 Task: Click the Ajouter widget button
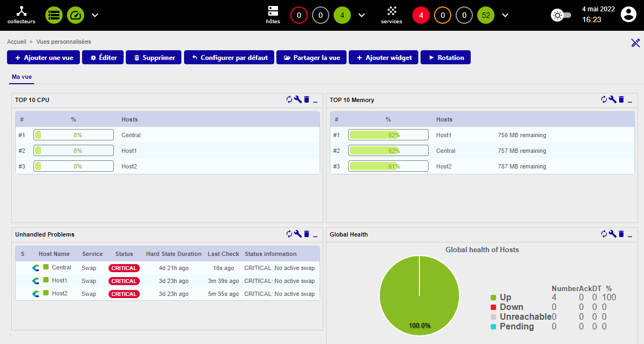(383, 57)
